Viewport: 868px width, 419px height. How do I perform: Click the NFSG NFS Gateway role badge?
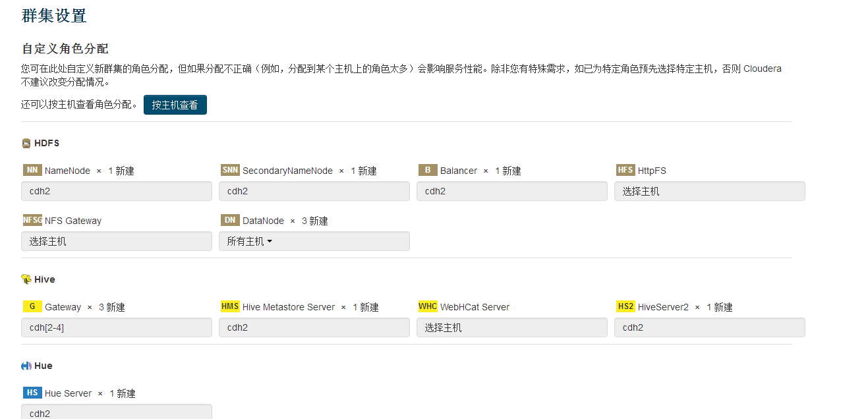point(32,220)
